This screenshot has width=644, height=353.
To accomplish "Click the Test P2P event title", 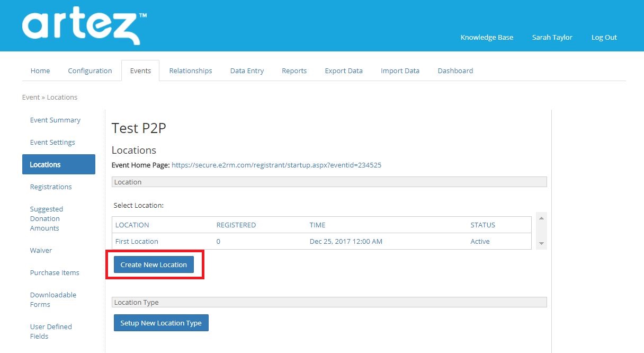I will (x=139, y=128).
